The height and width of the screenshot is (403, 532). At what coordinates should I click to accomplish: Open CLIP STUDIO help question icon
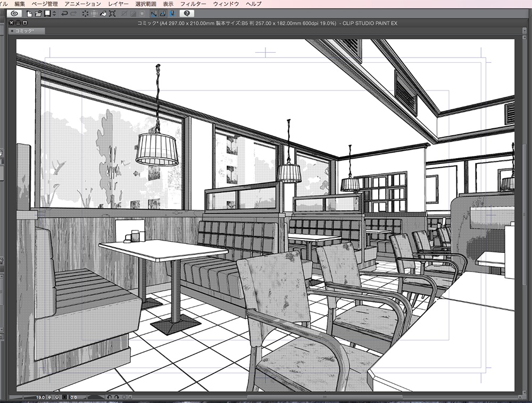point(187,14)
